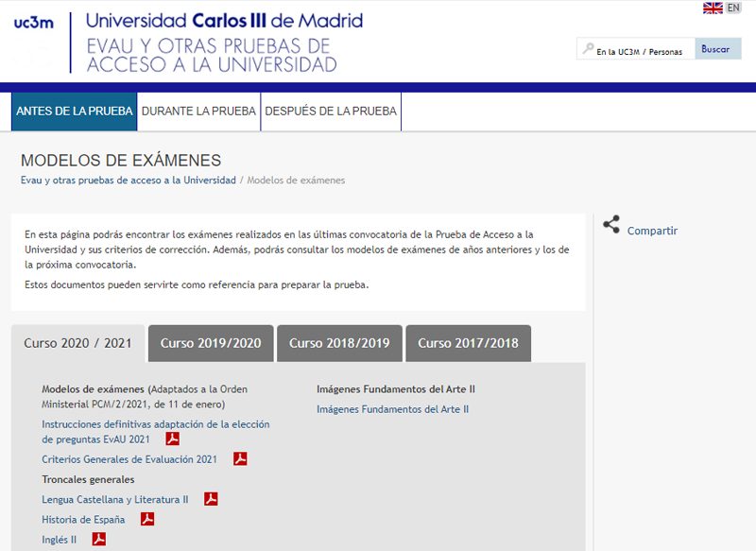Viewport: 756px width, 551px height.
Task: Click the share icon
Action: point(611,225)
